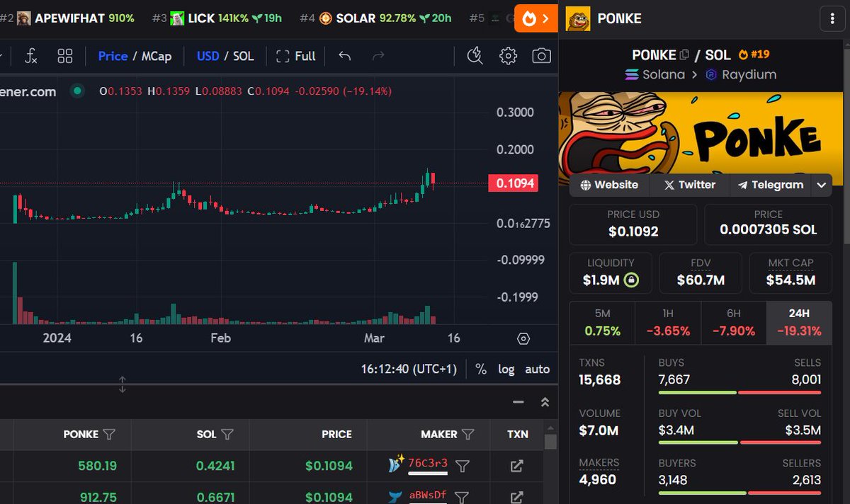Viewport: 850px width, 504px height.
Task: Click the undo arrow above the chart
Action: (x=345, y=55)
